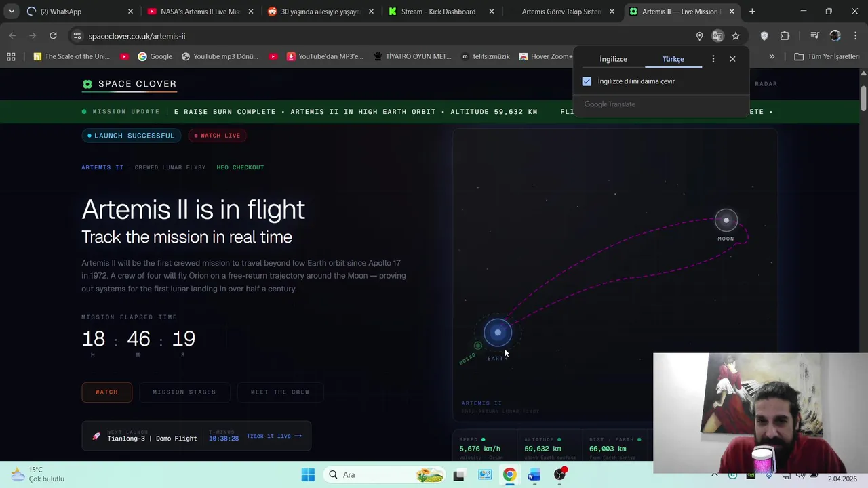Screen dimensions: 868x488
Task: Open the tab search dropdown arrow
Action: click(12, 12)
